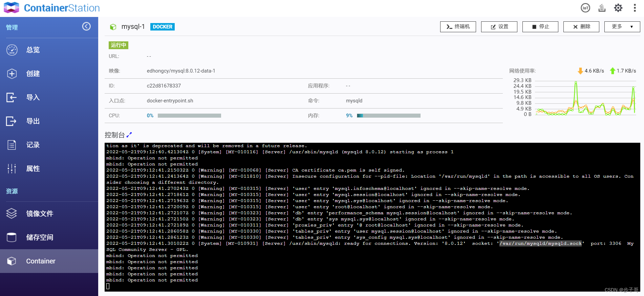
Task: Click the 记录 document icon
Action: click(x=12, y=145)
